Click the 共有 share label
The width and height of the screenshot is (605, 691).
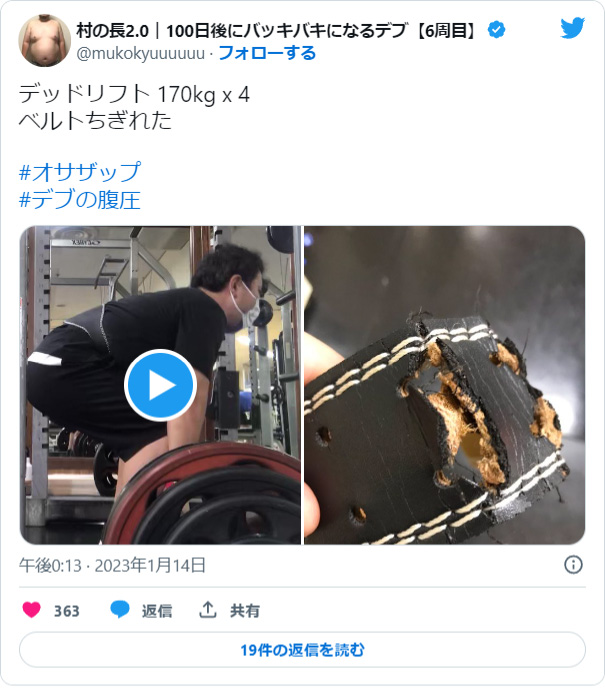245,611
